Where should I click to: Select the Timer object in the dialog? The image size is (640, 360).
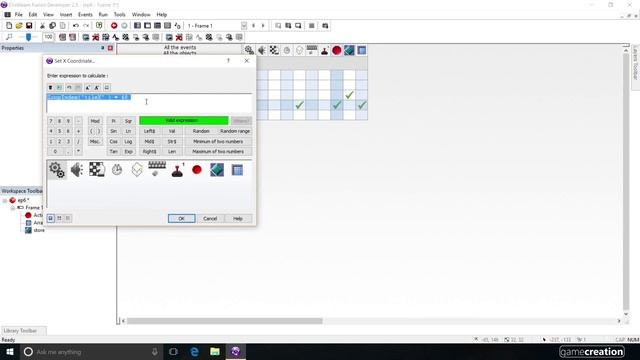tap(117, 170)
